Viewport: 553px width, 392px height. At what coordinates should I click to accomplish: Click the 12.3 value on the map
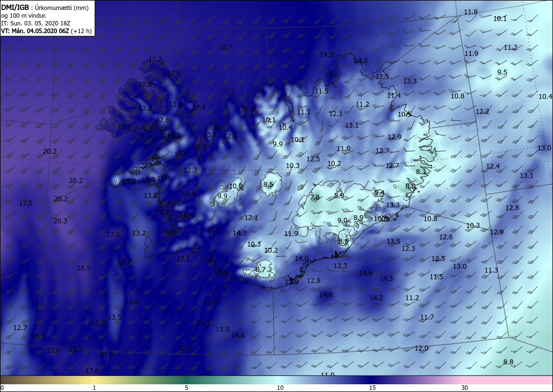(409, 249)
